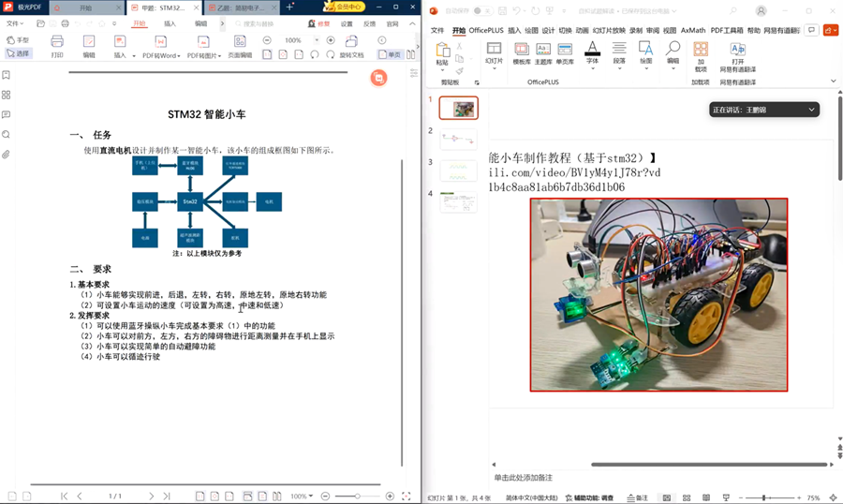Screen dimensions: 843x504
Task: Open NetEase Youdao translation icon
Action: (x=737, y=52)
